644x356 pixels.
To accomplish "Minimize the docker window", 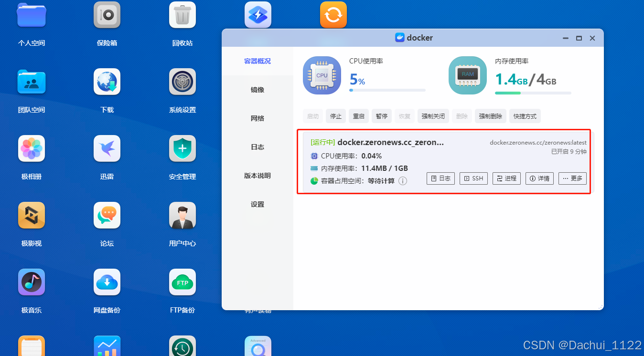I will [x=566, y=38].
